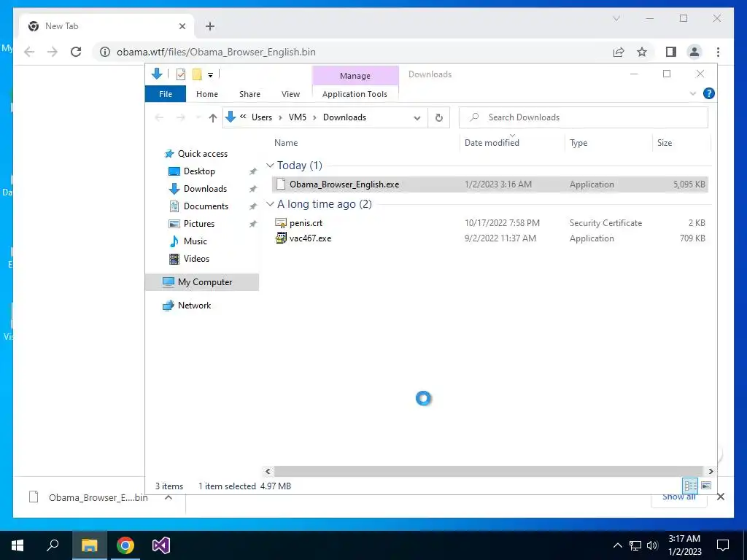Open Chrome tab search chevron
The width and height of the screenshot is (747, 560).
point(616,18)
